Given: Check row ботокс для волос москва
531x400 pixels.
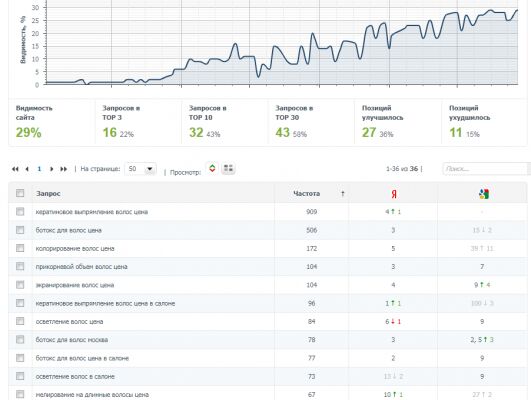Looking at the screenshot, I should (x=20, y=339).
